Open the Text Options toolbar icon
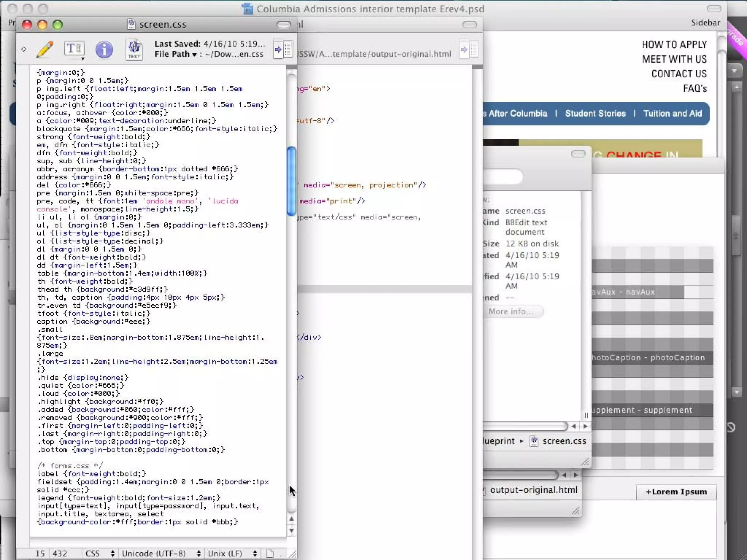This screenshot has width=747, height=560. [x=74, y=49]
